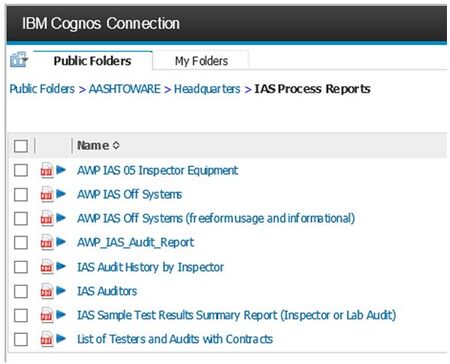Open the AWP_IAS_Audit_Report link
Viewport: 450px width, 364px height.
tap(135, 242)
